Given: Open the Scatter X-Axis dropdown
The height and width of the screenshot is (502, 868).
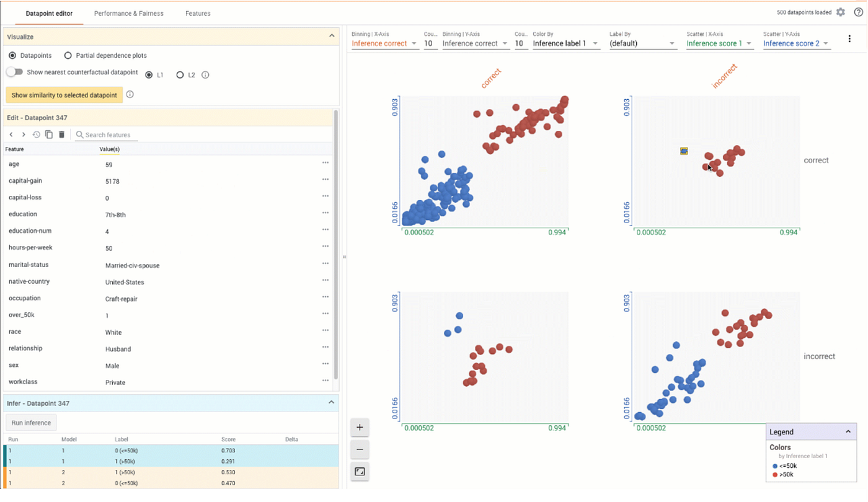Looking at the screenshot, I should coord(720,43).
